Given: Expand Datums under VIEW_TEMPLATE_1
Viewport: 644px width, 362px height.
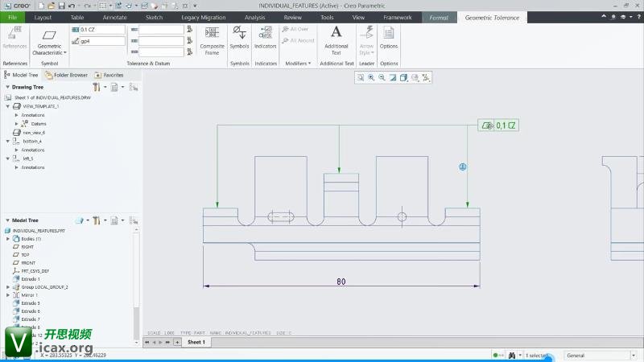Looking at the screenshot, I should [x=16, y=124].
